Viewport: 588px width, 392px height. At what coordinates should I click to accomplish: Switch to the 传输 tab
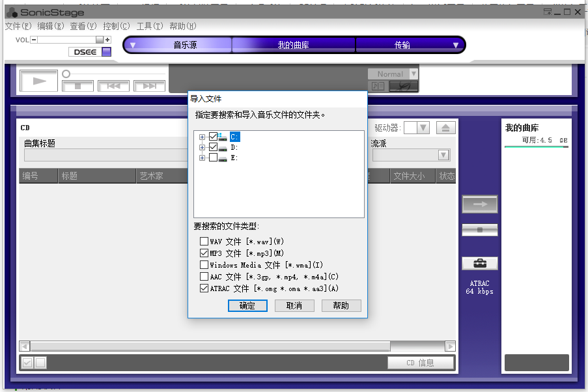click(x=402, y=45)
